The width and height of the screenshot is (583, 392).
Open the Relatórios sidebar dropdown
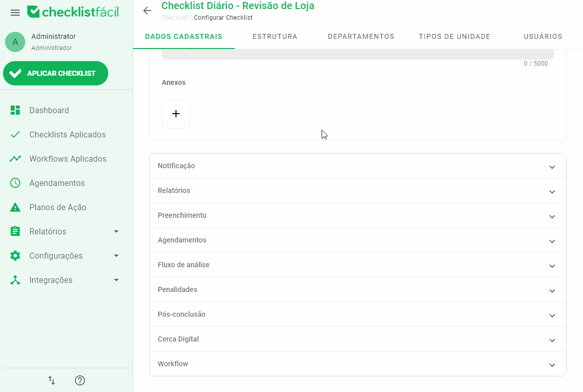116,231
